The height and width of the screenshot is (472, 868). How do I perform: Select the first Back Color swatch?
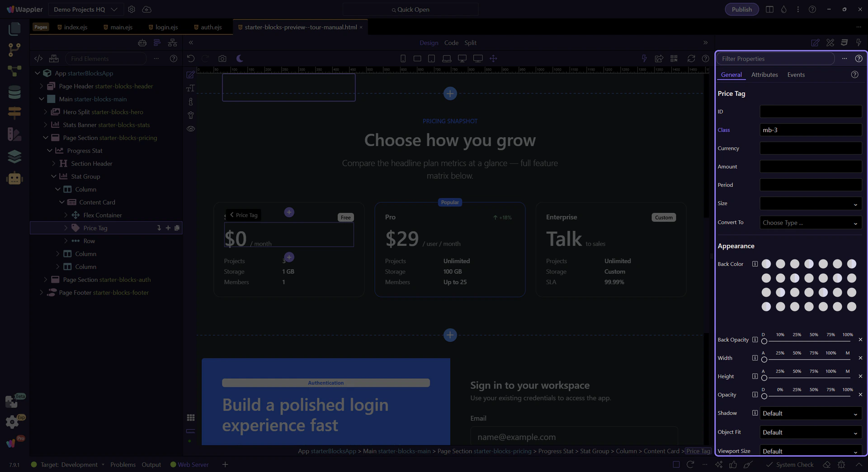[766, 264]
